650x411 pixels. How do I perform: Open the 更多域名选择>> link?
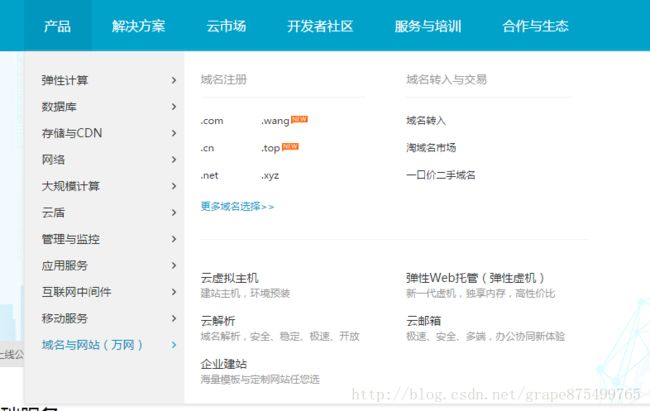pos(237,206)
